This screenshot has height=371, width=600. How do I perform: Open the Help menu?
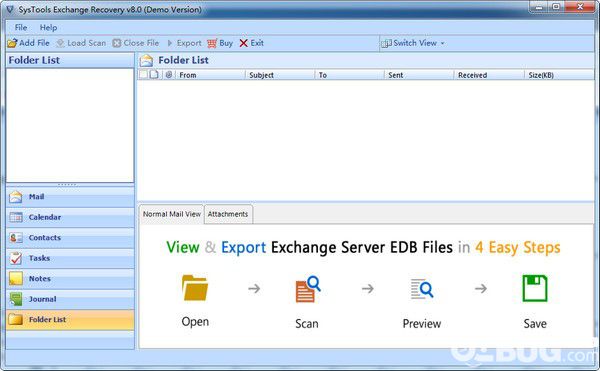coord(48,28)
